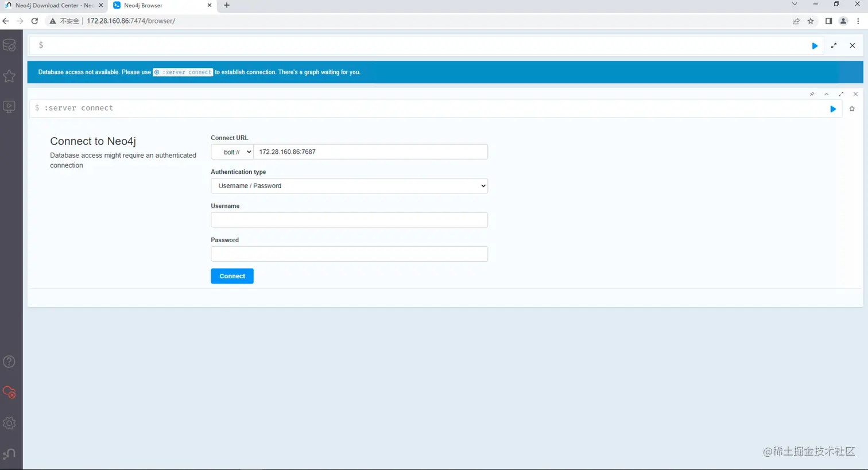Click the Connect URL address field

point(370,152)
